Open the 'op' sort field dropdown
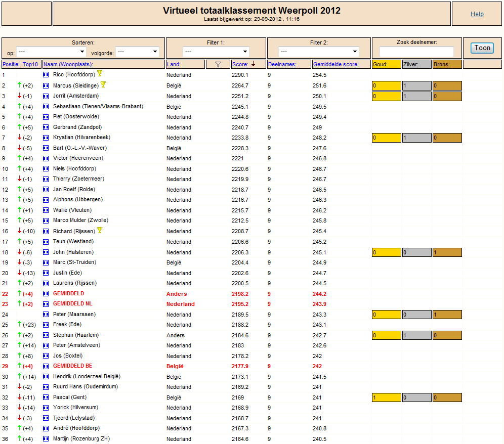This screenshot has height=444, width=504. 52,52
